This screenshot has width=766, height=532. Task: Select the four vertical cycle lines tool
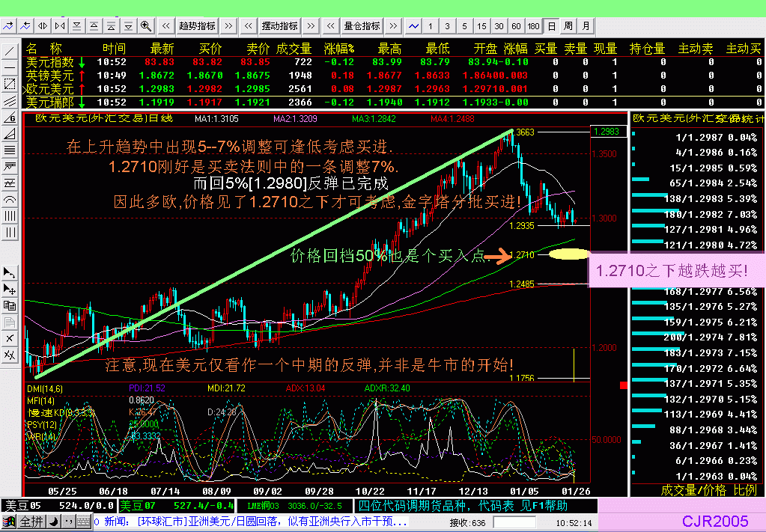point(9,216)
